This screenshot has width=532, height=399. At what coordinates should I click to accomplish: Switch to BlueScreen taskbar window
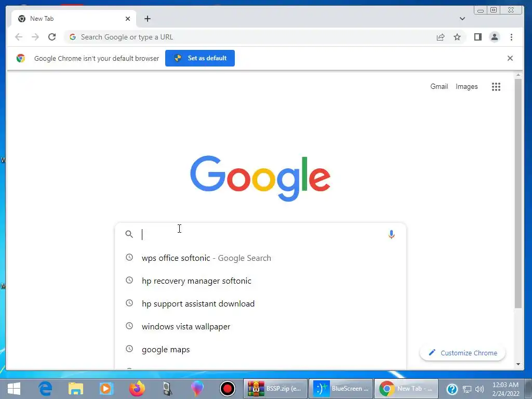point(341,389)
